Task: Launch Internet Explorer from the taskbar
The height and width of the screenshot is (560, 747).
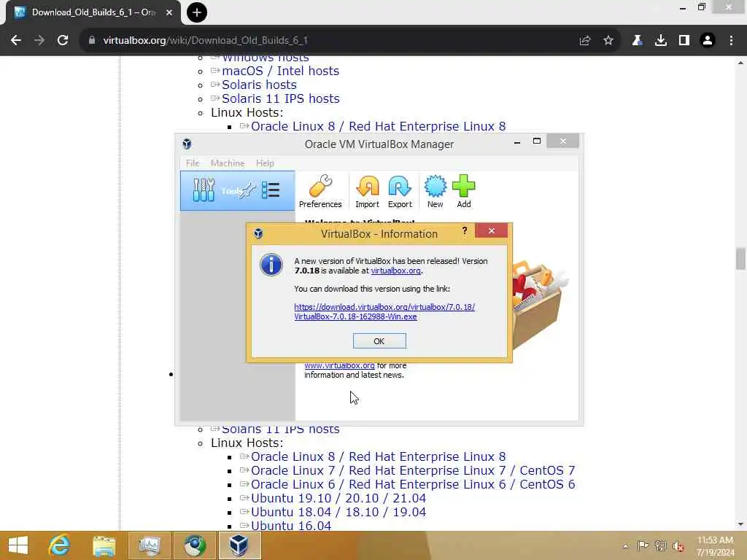Action: point(60,545)
